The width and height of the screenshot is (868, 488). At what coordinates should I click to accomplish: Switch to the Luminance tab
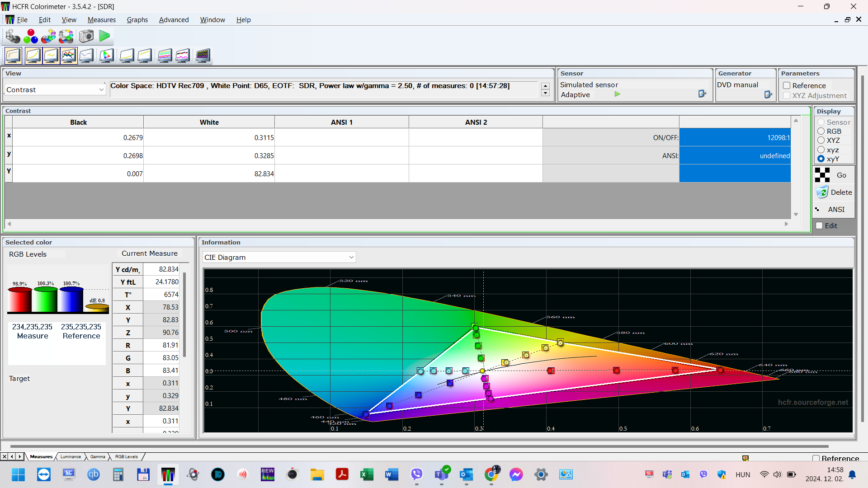(71, 456)
